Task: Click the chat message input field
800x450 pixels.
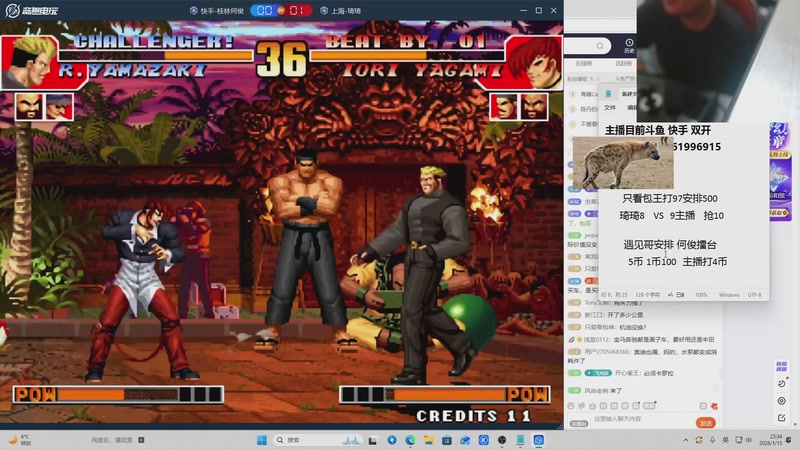Action: pos(643,420)
